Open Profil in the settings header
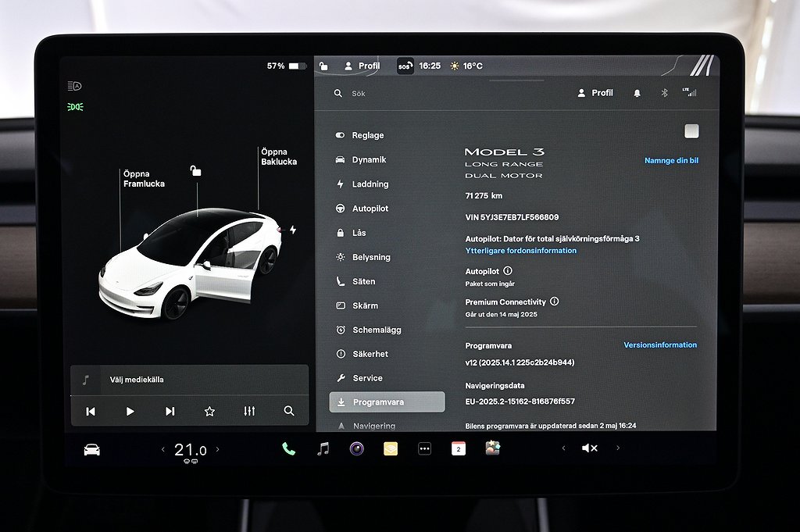The height and width of the screenshot is (532, 800). tap(595, 93)
